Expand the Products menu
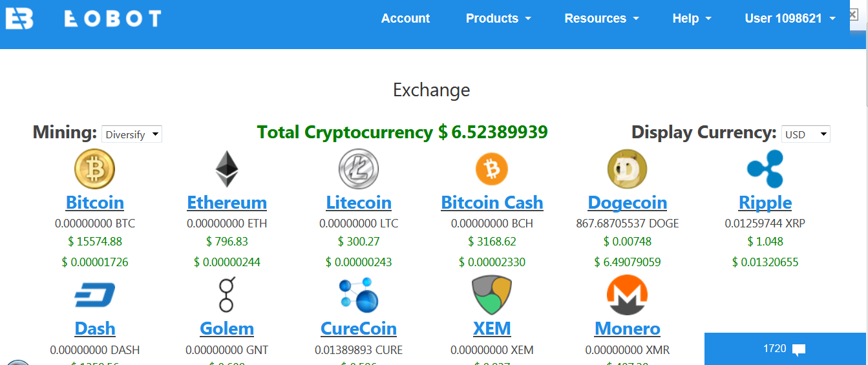868x365 pixels. pyautogui.click(x=498, y=19)
